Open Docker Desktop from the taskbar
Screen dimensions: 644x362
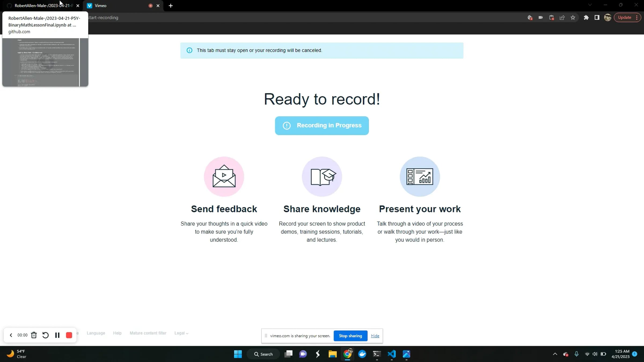tap(362, 354)
